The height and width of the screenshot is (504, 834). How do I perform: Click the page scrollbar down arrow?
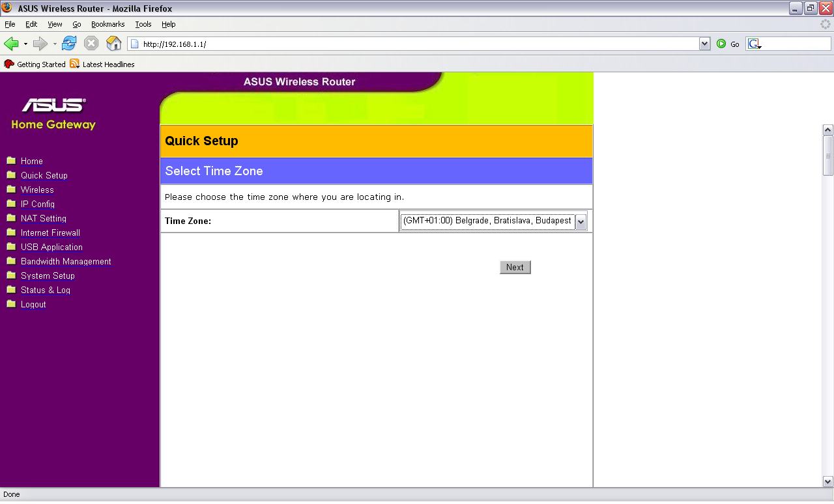828,481
